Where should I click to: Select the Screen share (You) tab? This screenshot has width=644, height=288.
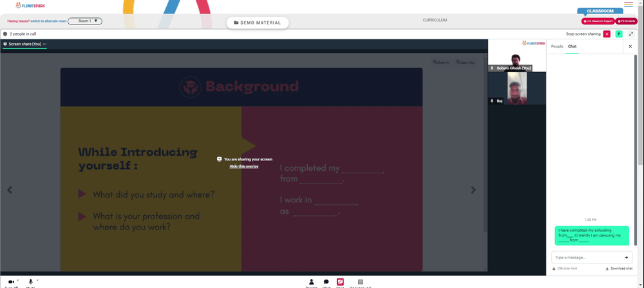[x=24, y=44]
